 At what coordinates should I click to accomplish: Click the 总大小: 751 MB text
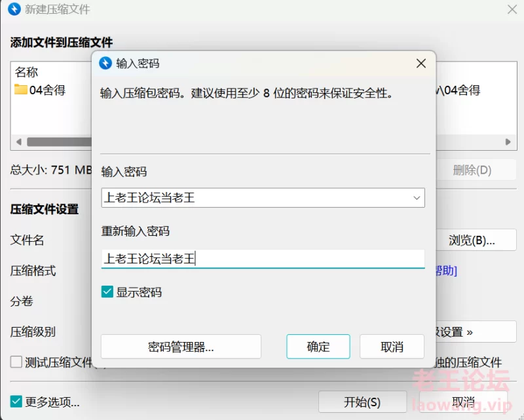pyautogui.click(x=51, y=170)
